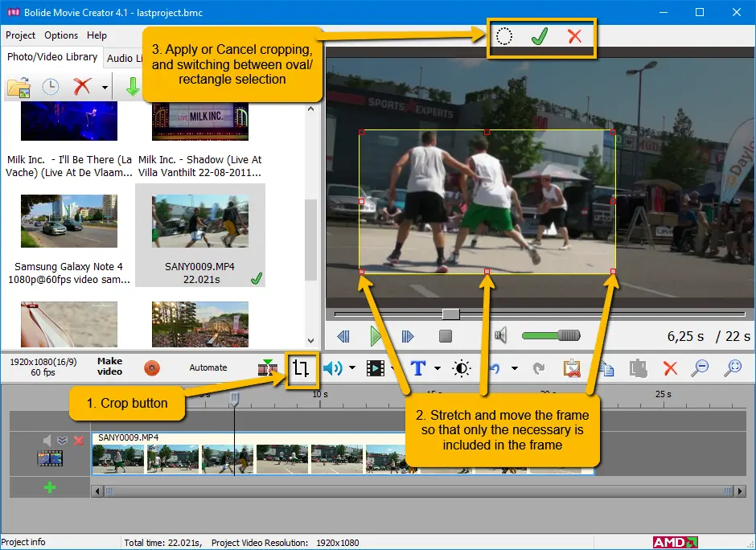
Task: Open the brightness contrast tool
Action: coord(462,368)
